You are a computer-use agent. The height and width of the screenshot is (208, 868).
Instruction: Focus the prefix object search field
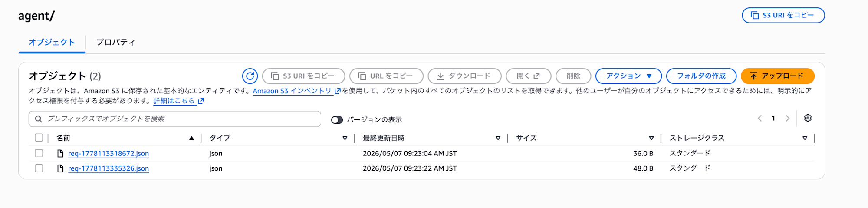pos(175,119)
